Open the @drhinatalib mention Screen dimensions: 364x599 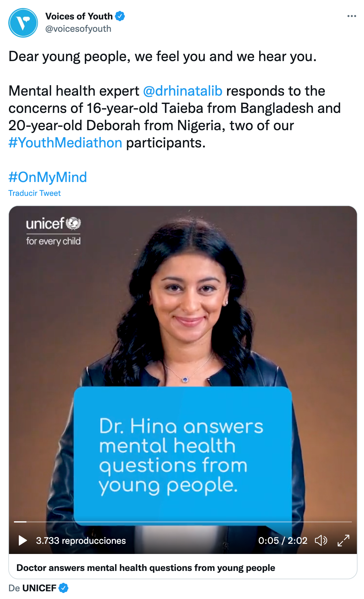click(x=183, y=91)
